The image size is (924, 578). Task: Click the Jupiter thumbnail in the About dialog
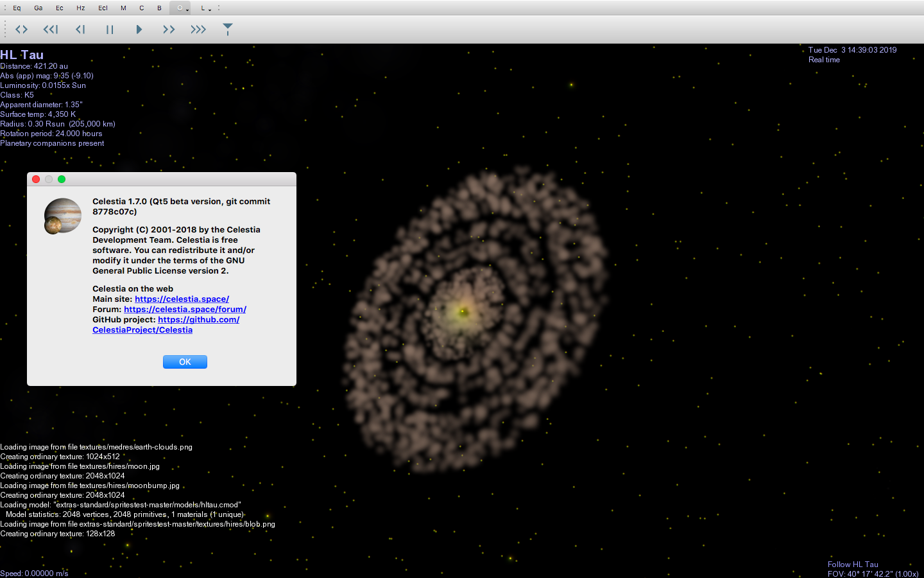pyautogui.click(x=62, y=216)
